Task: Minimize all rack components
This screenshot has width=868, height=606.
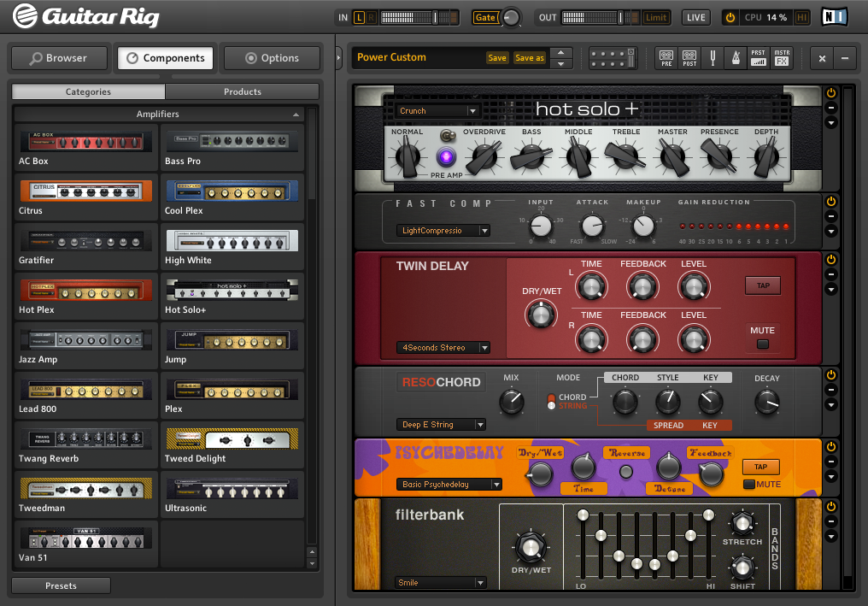Action: 845,58
